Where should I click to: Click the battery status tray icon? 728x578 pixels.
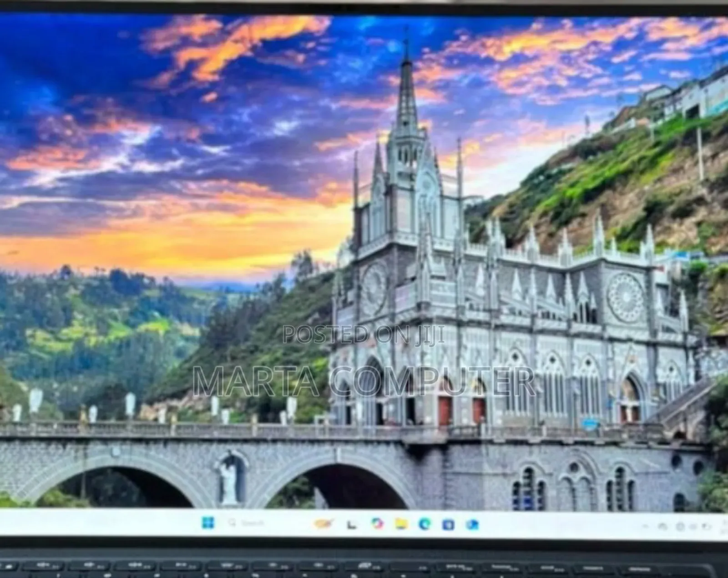coord(707,527)
